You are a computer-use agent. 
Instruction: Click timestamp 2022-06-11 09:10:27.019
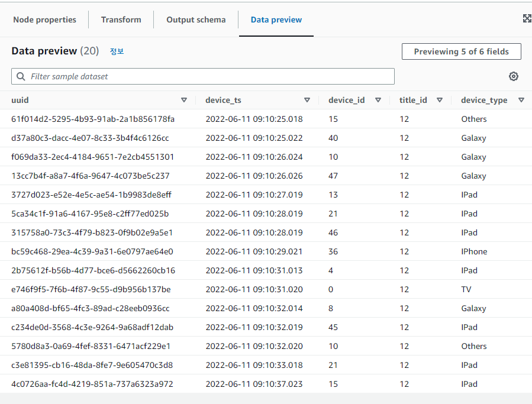[x=254, y=195]
